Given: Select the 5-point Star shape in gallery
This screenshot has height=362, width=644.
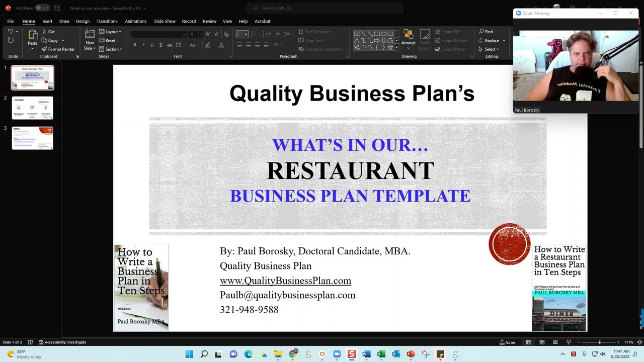Looking at the screenshot, I should 390,47.
